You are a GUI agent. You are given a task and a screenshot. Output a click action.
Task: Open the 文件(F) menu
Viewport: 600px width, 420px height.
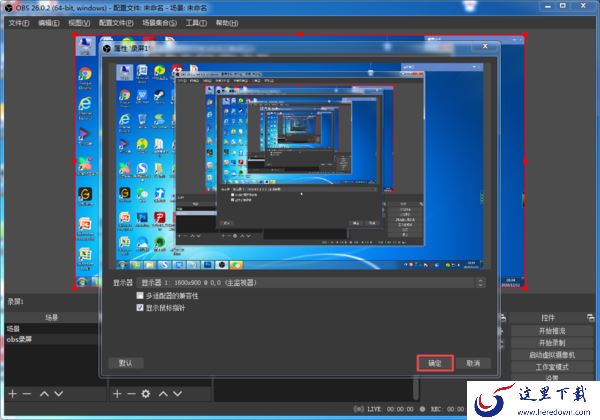[x=19, y=23]
